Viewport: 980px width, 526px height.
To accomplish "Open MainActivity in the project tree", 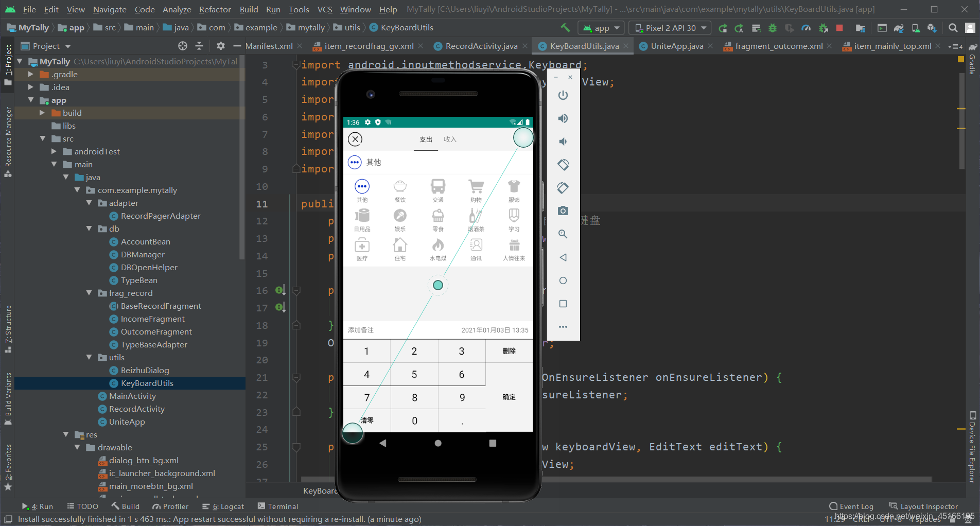I will (132, 396).
